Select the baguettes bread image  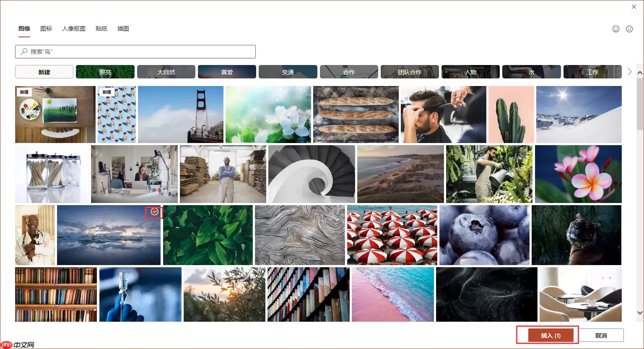click(x=356, y=115)
